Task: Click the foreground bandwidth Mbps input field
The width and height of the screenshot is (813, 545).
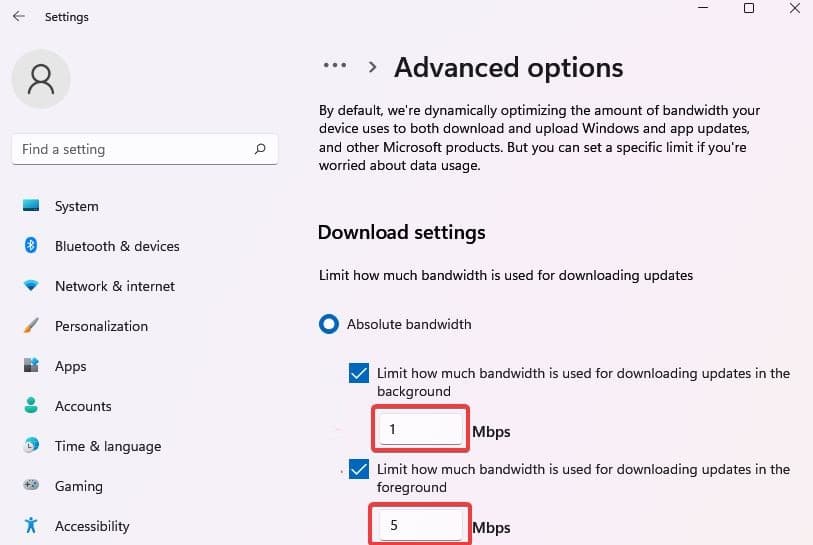Action: [x=421, y=524]
